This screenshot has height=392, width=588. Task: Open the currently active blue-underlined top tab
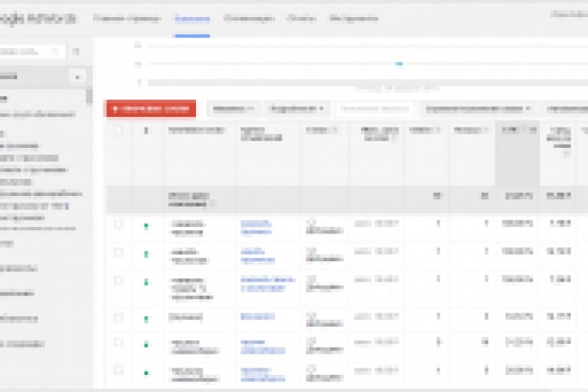(x=192, y=19)
